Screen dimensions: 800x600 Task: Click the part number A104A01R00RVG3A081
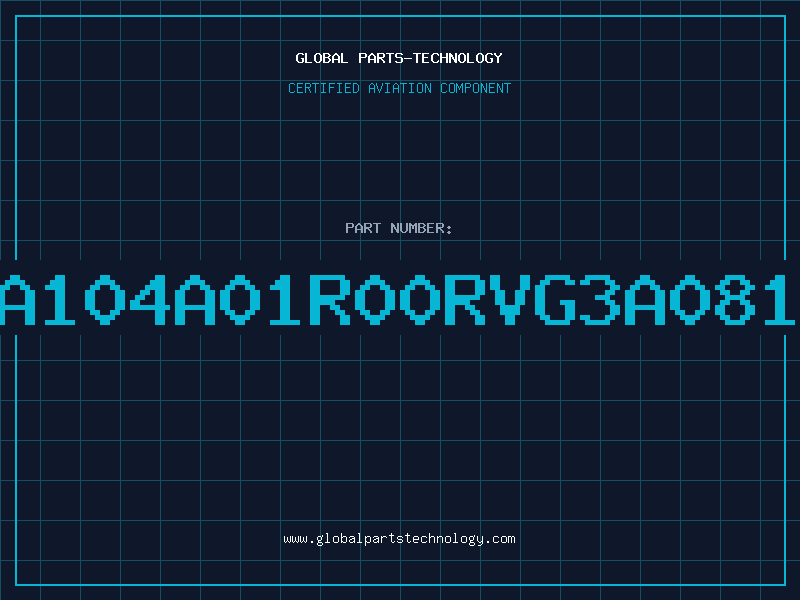click(x=398, y=300)
